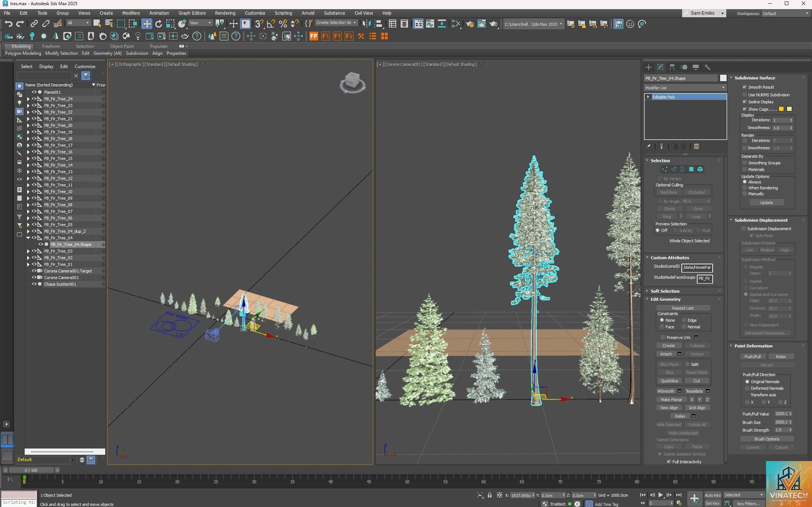The image size is (812, 507).
Task: Open the Utilities panel wrench icon
Action: 707,67
